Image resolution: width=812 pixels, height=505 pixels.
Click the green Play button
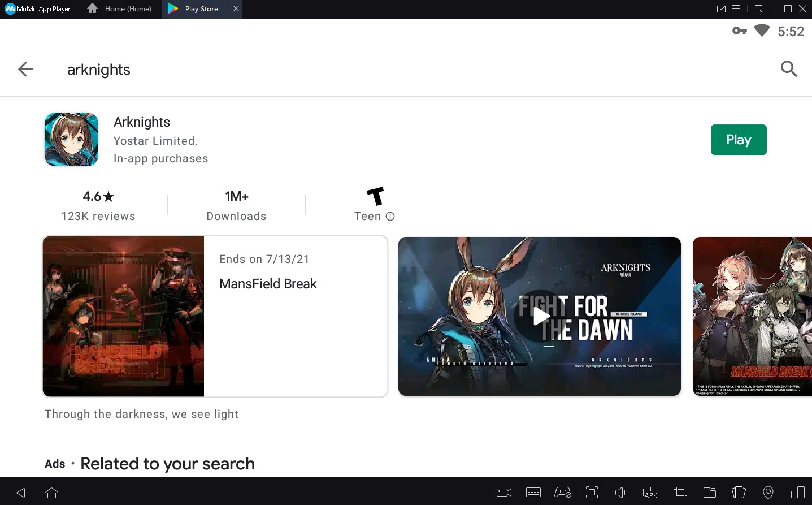(739, 140)
